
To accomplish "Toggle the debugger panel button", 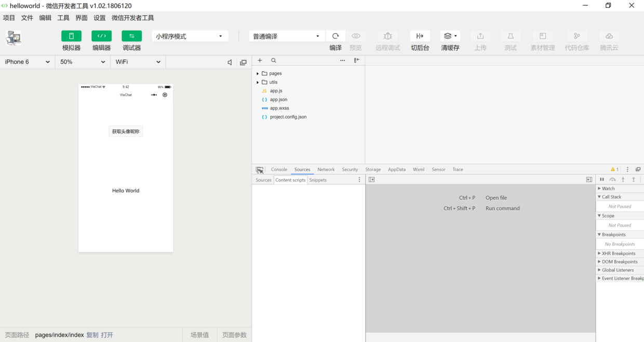I will click(131, 36).
